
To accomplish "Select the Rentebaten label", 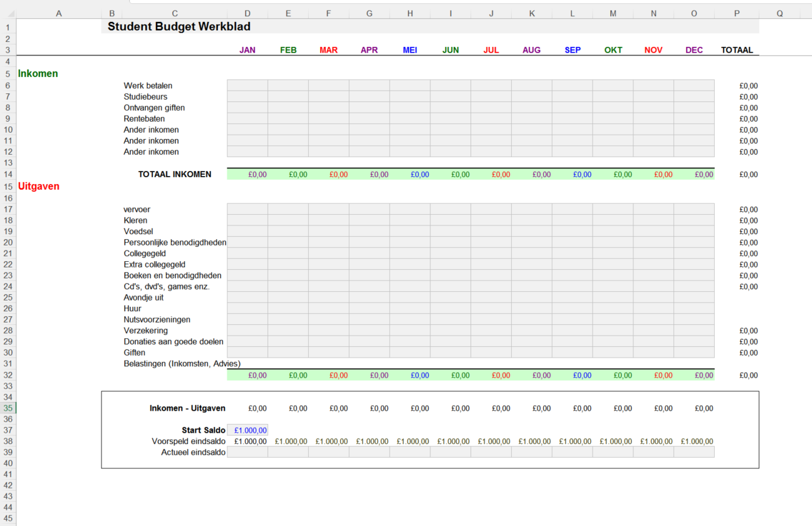I will 144,119.
